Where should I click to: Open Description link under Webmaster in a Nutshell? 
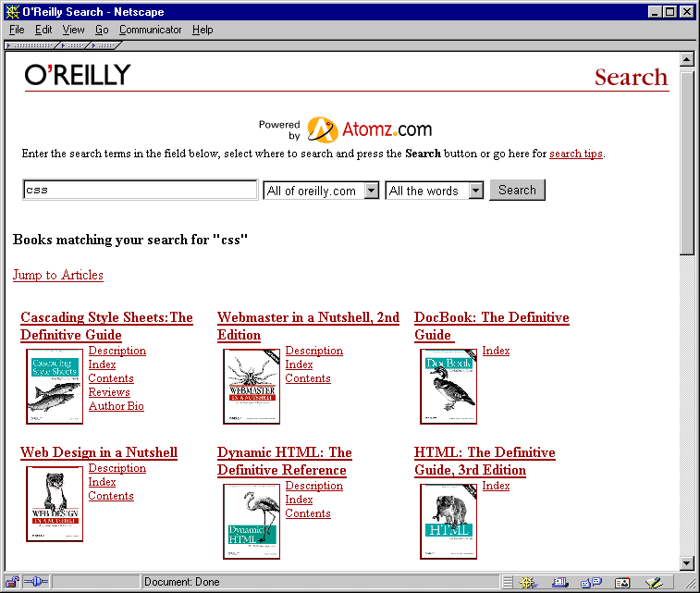[x=313, y=351]
